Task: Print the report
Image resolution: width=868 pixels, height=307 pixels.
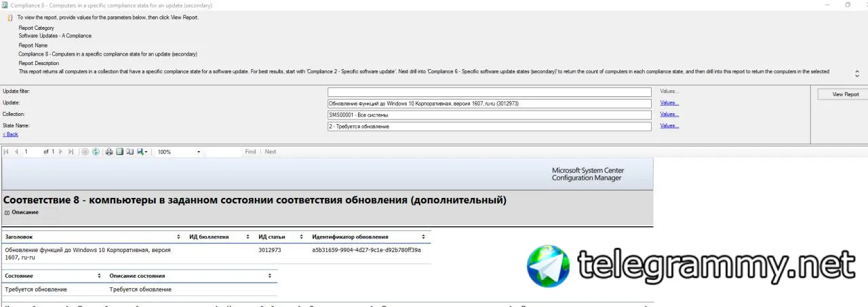Action: click(x=108, y=152)
